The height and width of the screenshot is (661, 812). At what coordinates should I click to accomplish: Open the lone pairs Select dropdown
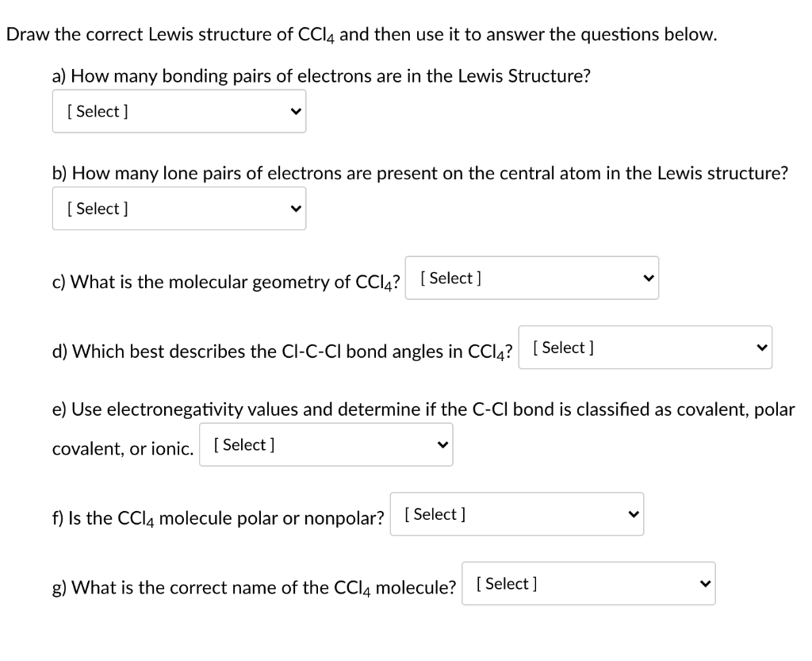pos(178,208)
